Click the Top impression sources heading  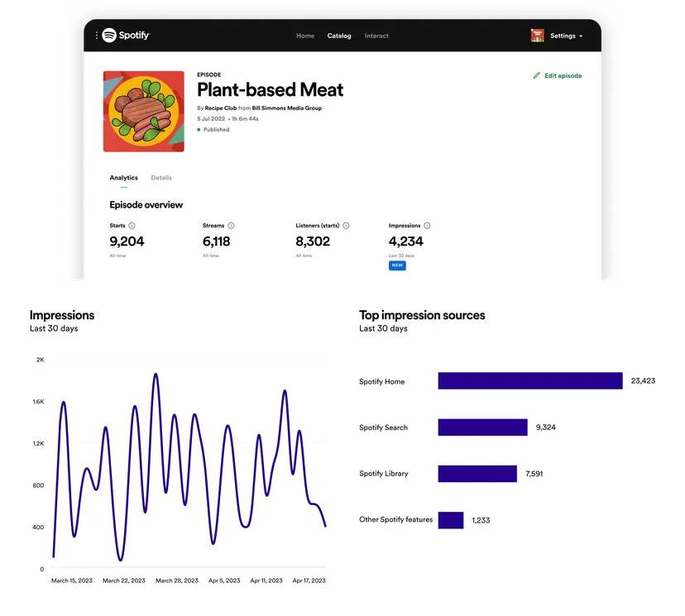click(422, 315)
